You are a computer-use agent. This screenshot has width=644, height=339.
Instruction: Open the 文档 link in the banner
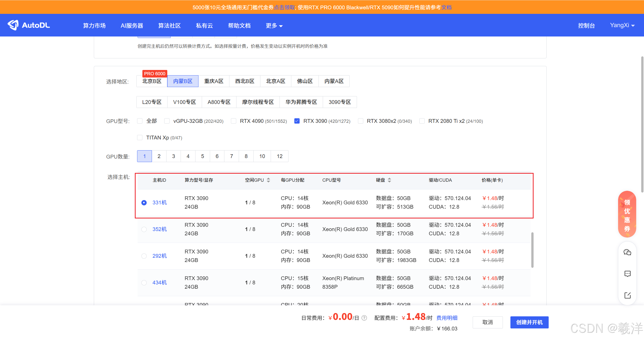click(447, 7)
